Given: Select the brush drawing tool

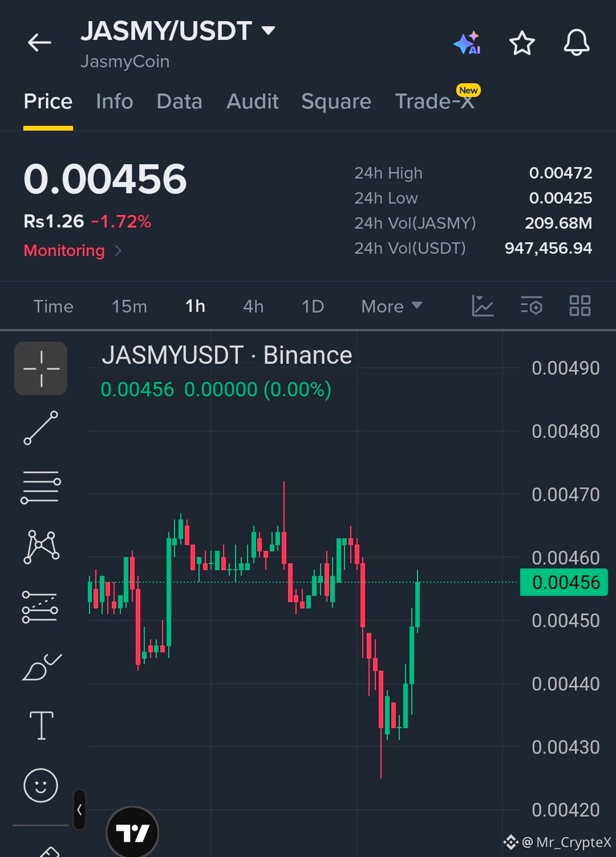Looking at the screenshot, I should pos(41,667).
